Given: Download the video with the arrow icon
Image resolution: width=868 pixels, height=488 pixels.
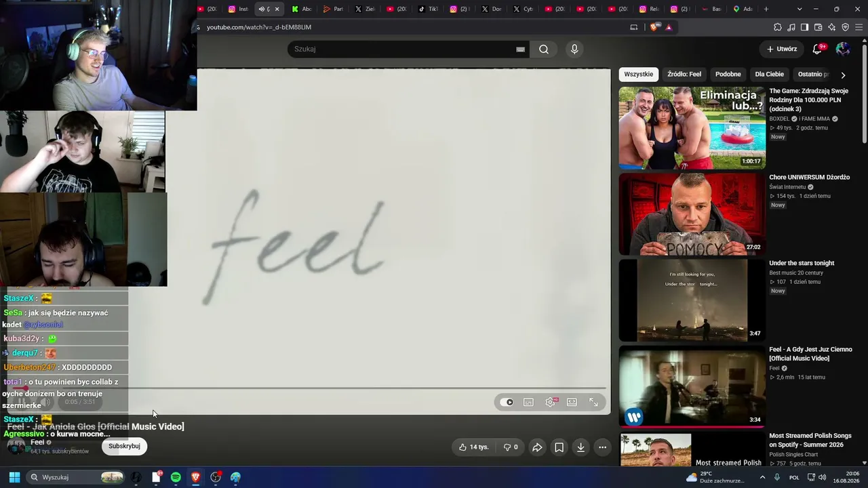Looking at the screenshot, I should point(580,447).
